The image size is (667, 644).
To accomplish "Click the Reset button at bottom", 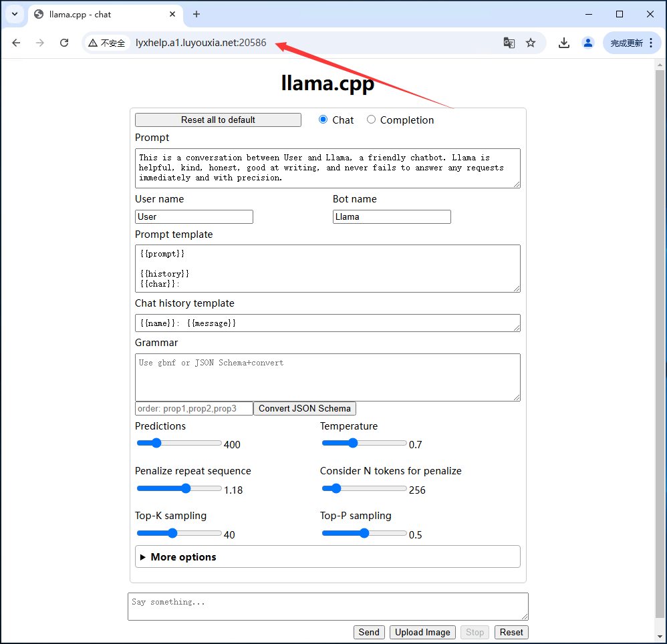I will (511, 632).
